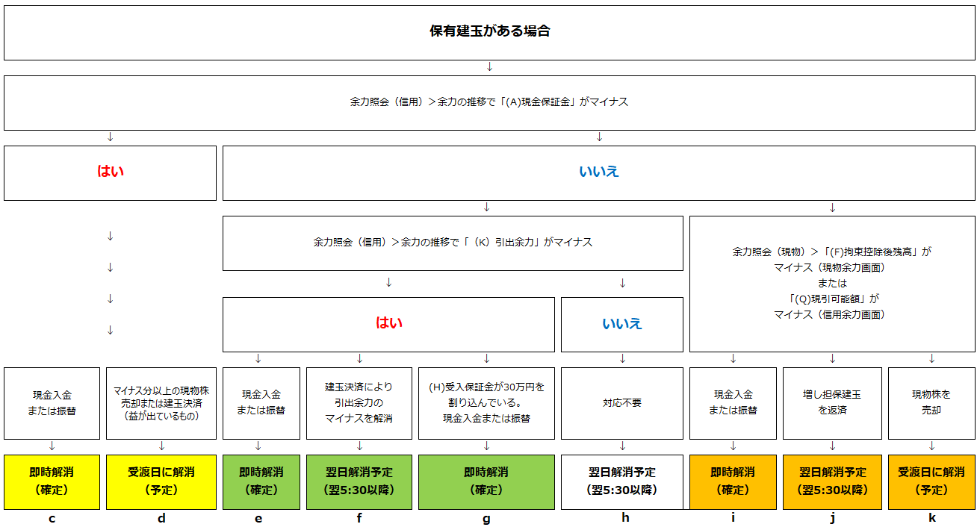This screenshot has width=980, height=527.
Task: Click the 対応不要 box
Action: [621, 402]
